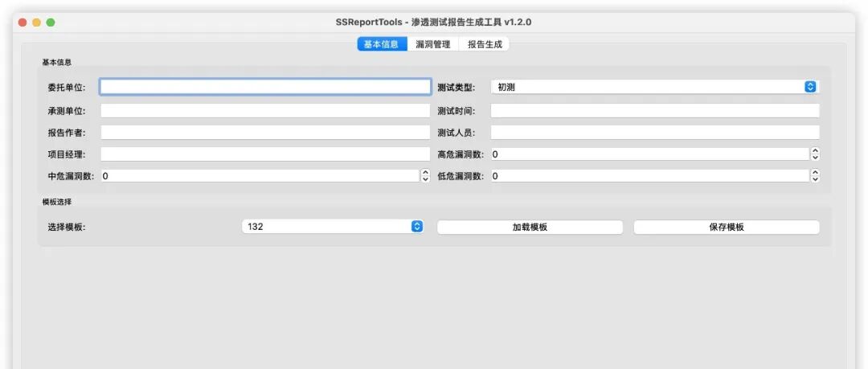Click the 项目经理 input field
The width and height of the screenshot is (868, 369).
265,154
